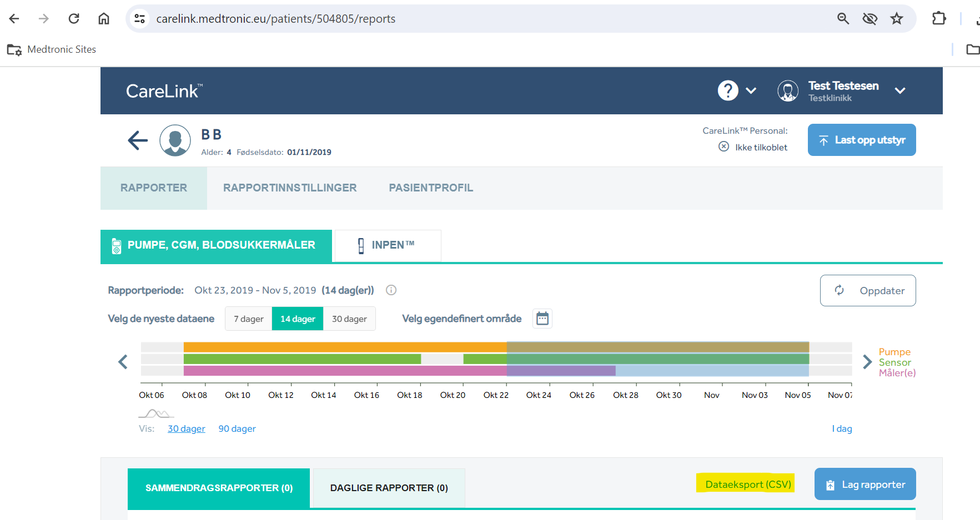Screen dimensions: 980x520
Task: Focus the browser address bar URL
Action: point(276,19)
